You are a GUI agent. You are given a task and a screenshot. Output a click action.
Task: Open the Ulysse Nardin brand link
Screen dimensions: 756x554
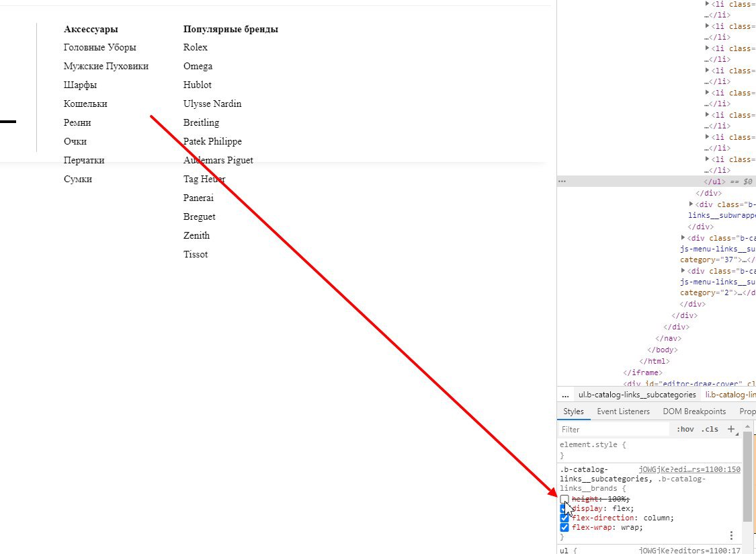point(212,104)
